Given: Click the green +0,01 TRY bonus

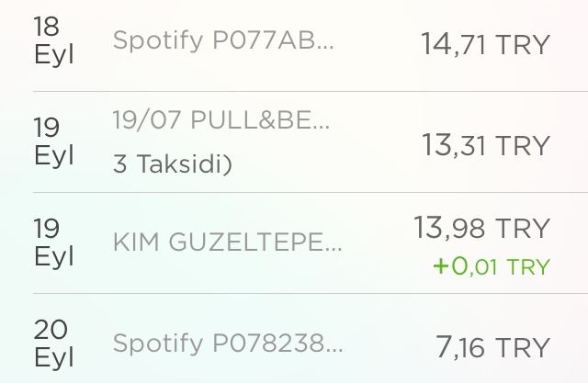Looking at the screenshot, I should click(x=491, y=266).
